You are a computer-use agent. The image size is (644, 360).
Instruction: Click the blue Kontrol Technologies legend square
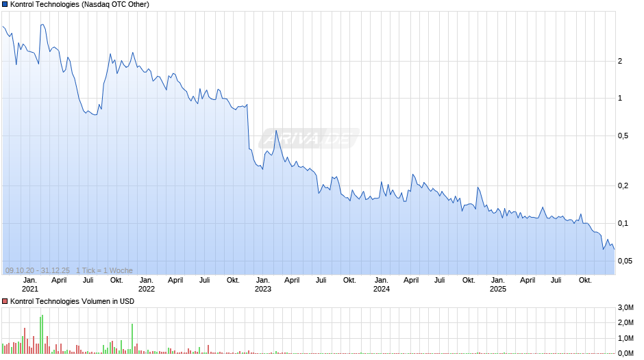(x=5, y=5)
